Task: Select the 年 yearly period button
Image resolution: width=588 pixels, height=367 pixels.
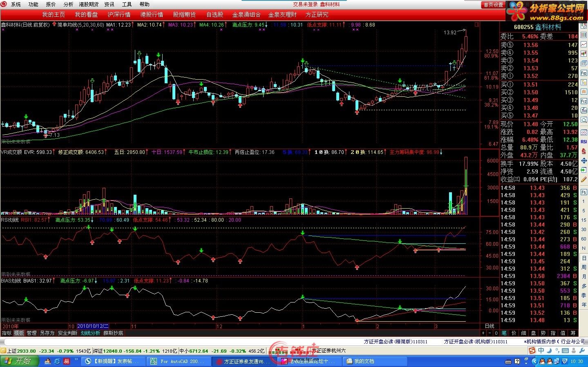Action: point(584,305)
